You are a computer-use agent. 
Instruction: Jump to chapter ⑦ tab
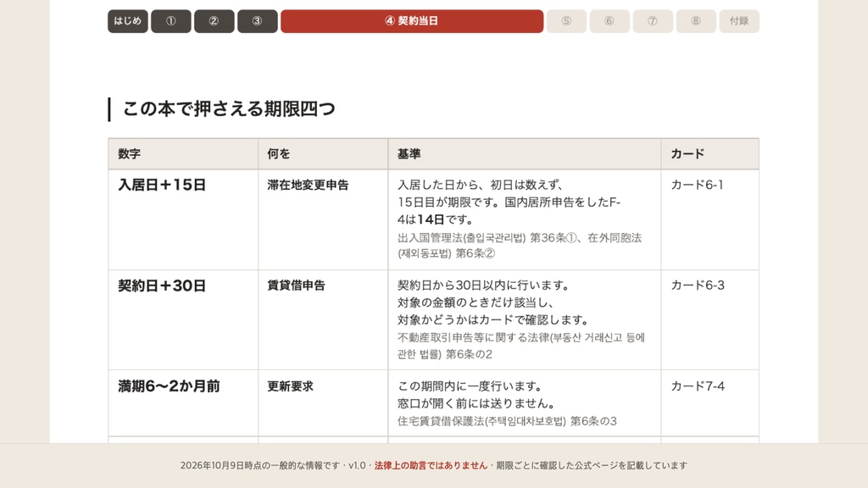pyautogui.click(x=653, y=21)
